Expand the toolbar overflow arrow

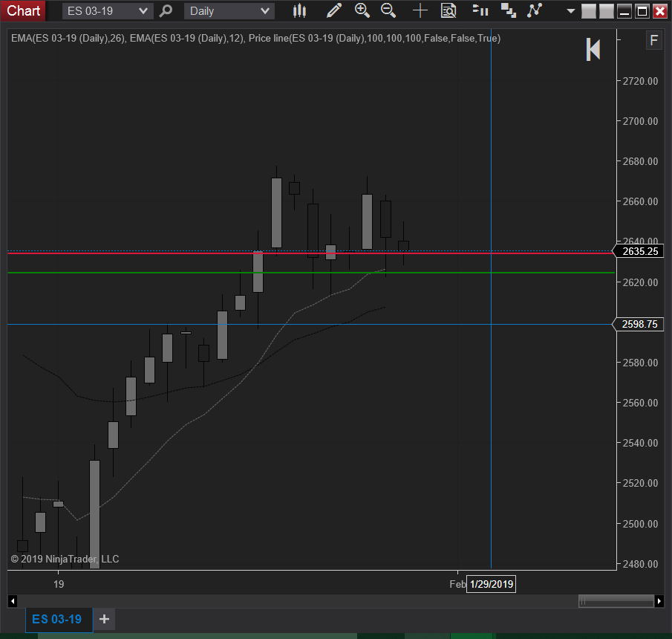point(570,11)
